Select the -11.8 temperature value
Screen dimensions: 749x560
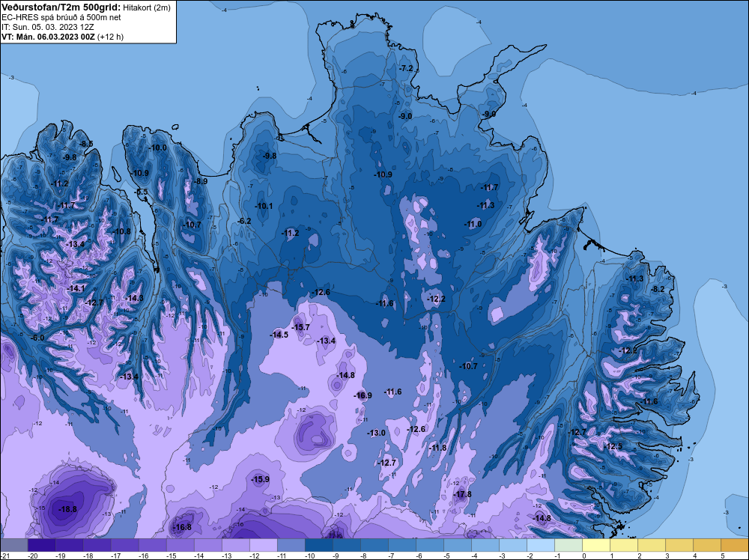pos(437,448)
